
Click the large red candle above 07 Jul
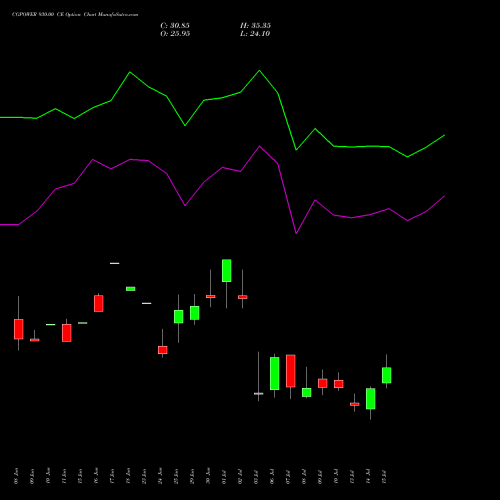point(291,371)
